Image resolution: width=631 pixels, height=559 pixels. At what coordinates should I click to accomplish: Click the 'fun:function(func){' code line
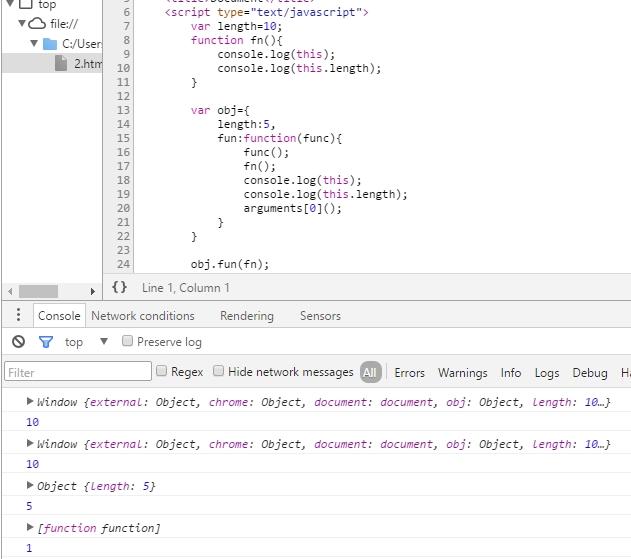click(x=280, y=138)
